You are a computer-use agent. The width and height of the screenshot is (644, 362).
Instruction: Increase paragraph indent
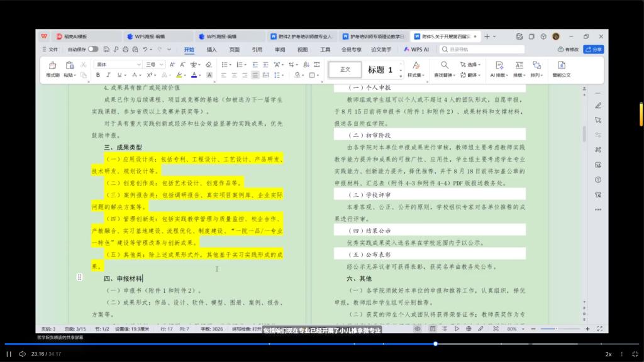pyautogui.click(x=265, y=65)
